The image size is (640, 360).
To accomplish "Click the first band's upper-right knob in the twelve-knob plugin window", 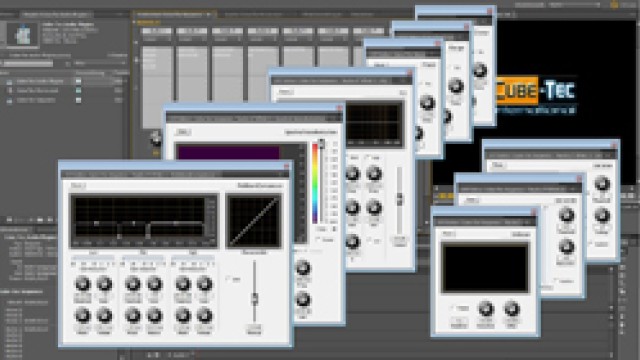I will (104, 284).
